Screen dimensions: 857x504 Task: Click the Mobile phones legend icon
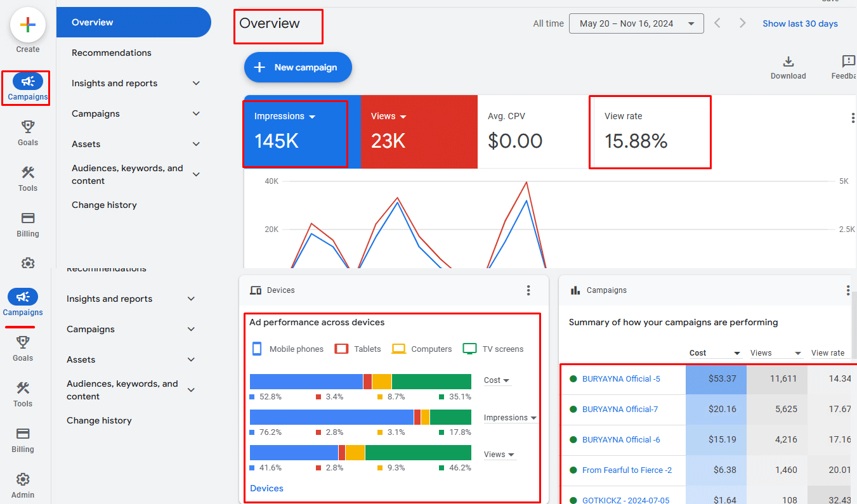(x=257, y=349)
